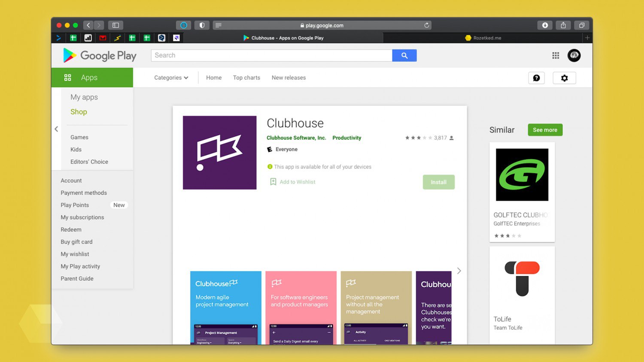The height and width of the screenshot is (362, 644).
Task: Open My Play activity
Action: [x=80, y=266]
